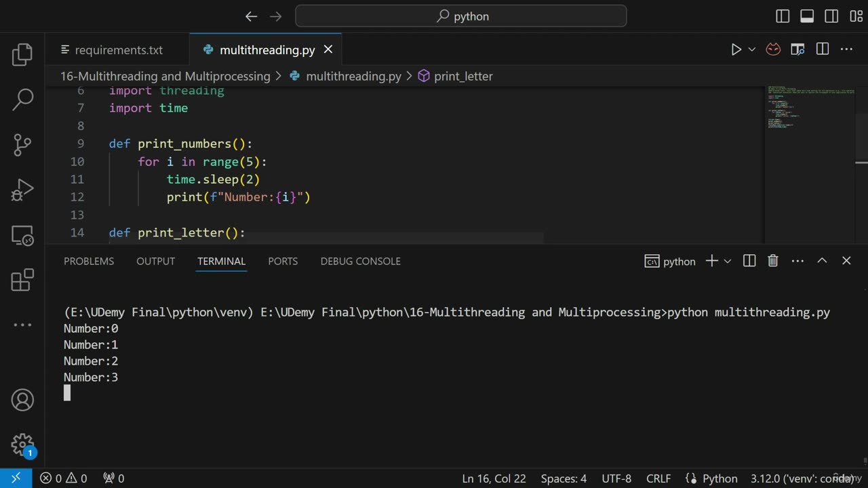Click the import time statement on line 7

[x=149, y=108]
